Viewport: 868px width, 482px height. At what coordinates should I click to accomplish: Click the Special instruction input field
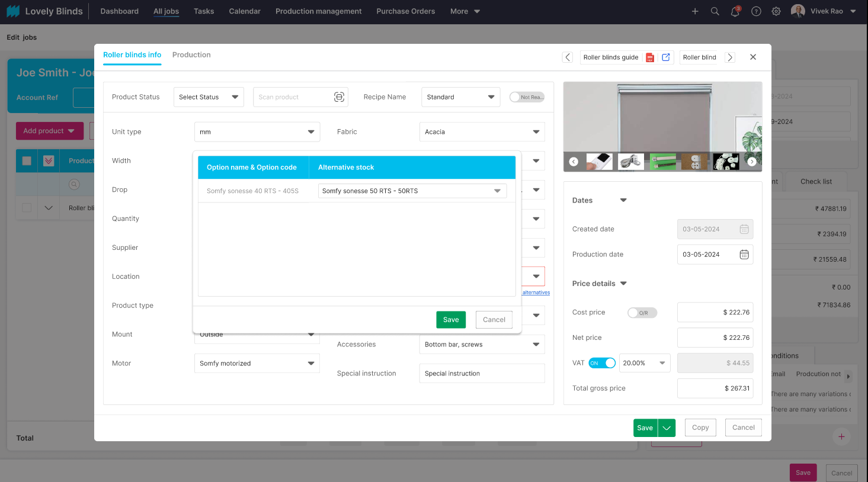click(482, 374)
